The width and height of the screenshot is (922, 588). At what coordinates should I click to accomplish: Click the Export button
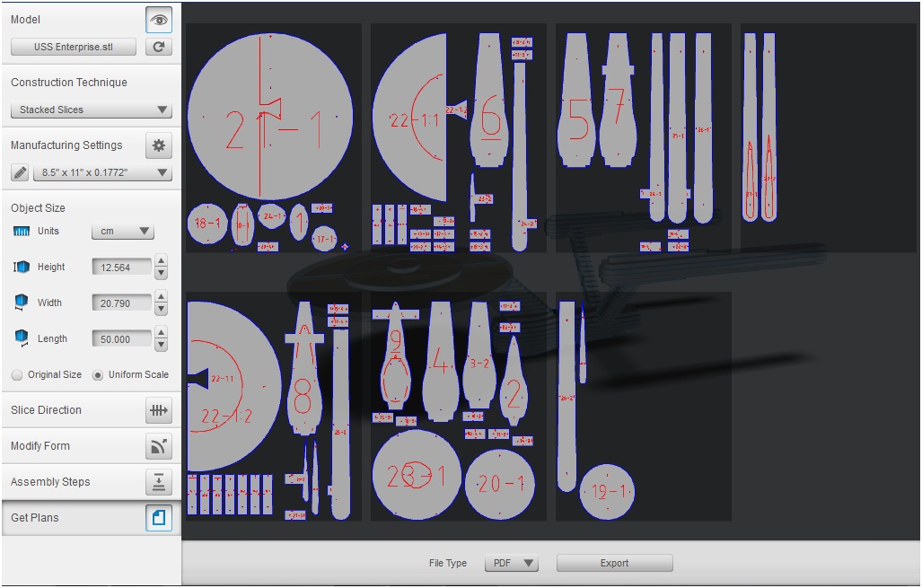[x=614, y=563]
